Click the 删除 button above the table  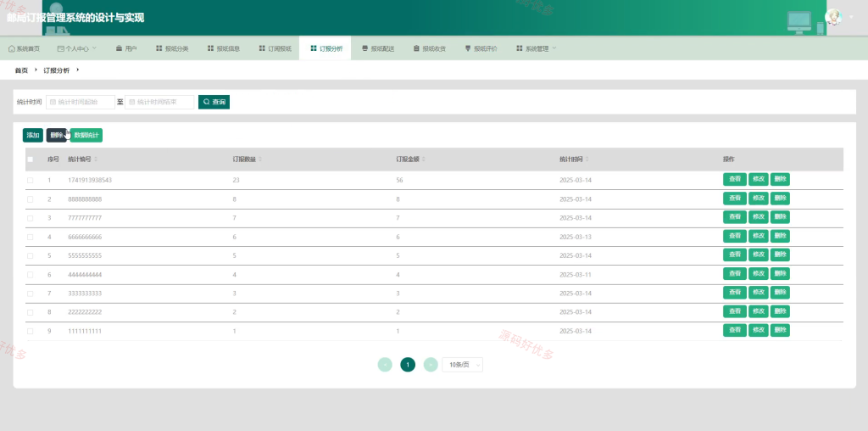(x=57, y=135)
